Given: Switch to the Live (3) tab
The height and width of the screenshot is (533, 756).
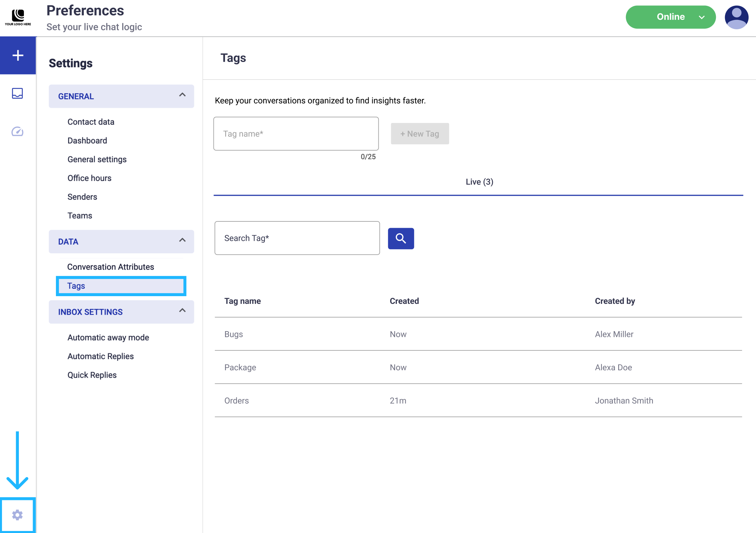Looking at the screenshot, I should click(x=479, y=182).
